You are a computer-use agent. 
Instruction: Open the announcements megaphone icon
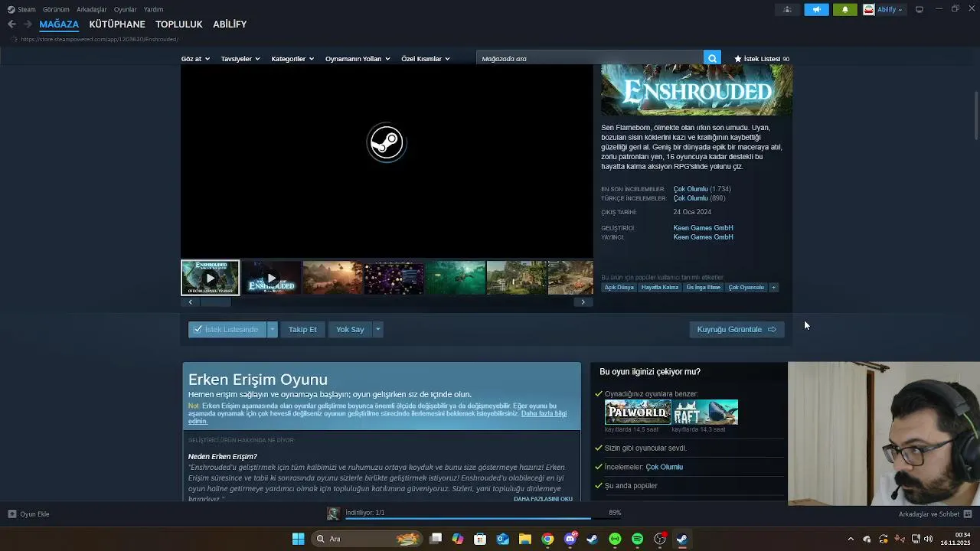tap(816, 9)
